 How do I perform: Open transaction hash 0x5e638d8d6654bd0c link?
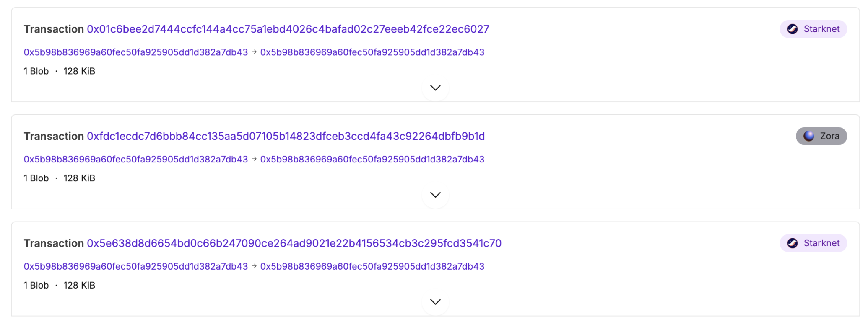pos(294,243)
